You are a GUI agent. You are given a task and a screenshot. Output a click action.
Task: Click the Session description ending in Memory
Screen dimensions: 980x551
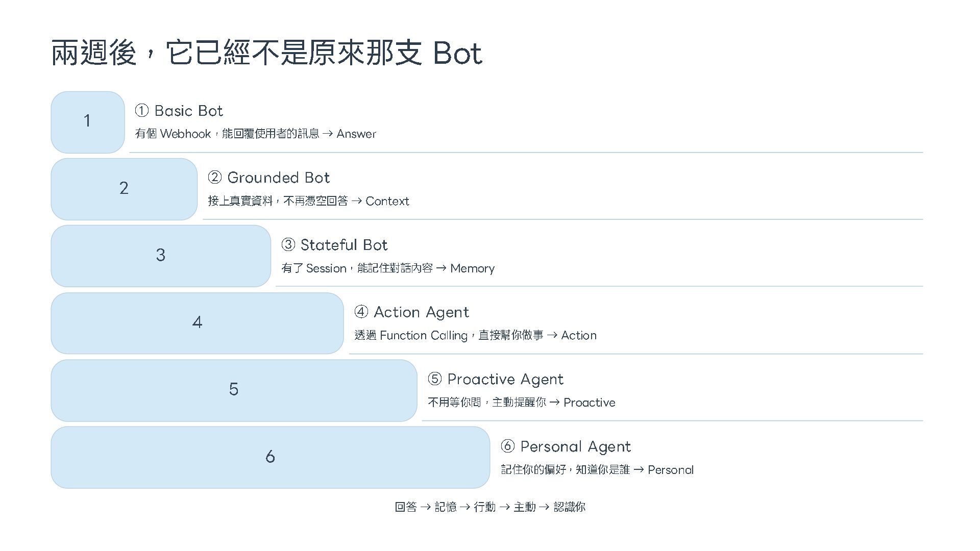click(x=388, y=268)
